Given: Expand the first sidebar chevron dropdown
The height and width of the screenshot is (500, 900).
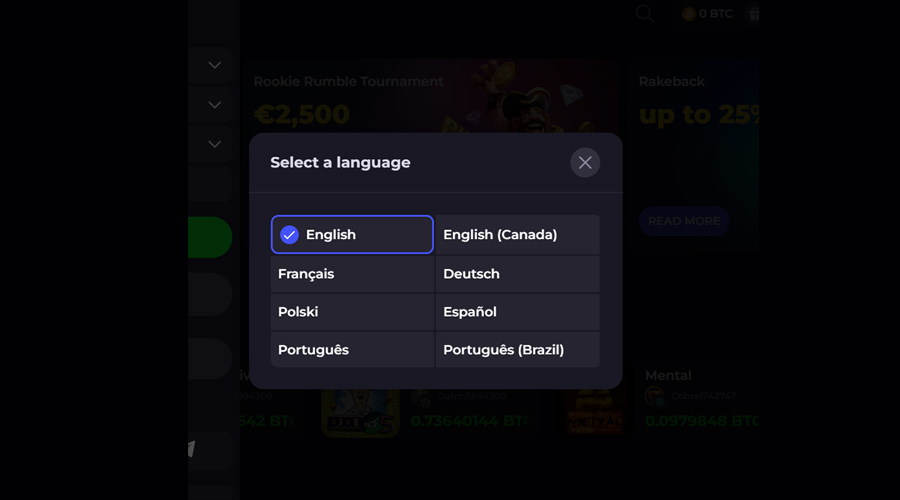Looking at the screenshot, I should 214,65.
